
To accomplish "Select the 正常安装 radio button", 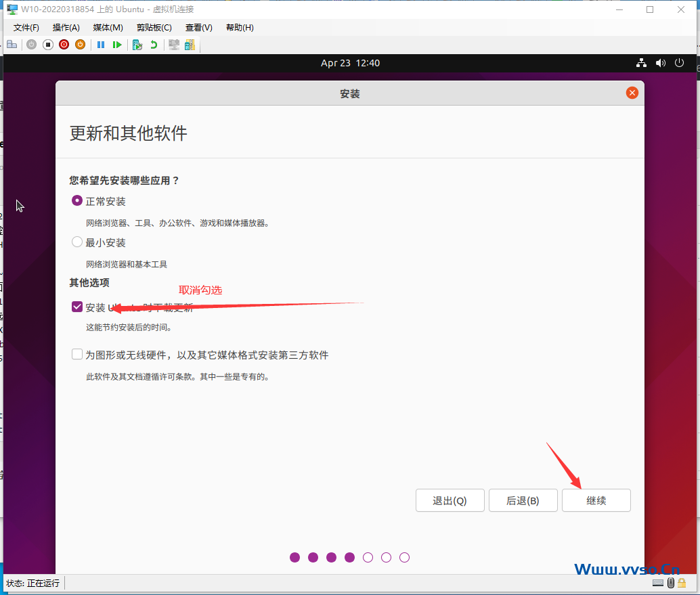I will pos(76,200).
